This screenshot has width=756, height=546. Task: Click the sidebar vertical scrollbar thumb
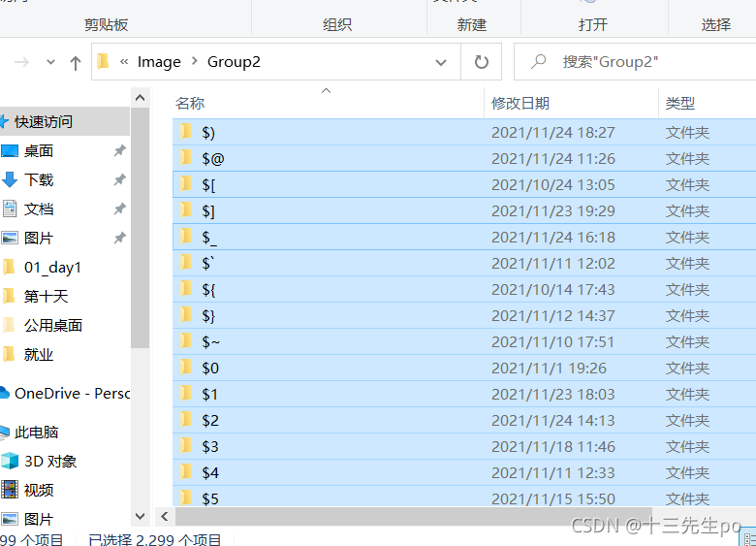(140, 228)
